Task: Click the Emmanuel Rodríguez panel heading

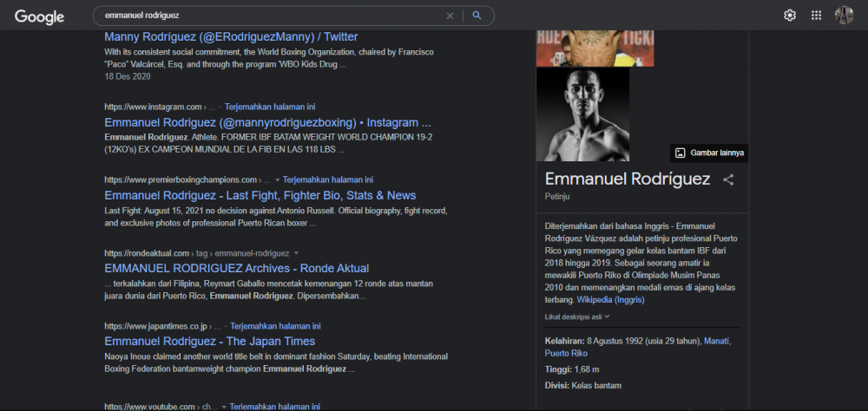Action: pos(628,179)
